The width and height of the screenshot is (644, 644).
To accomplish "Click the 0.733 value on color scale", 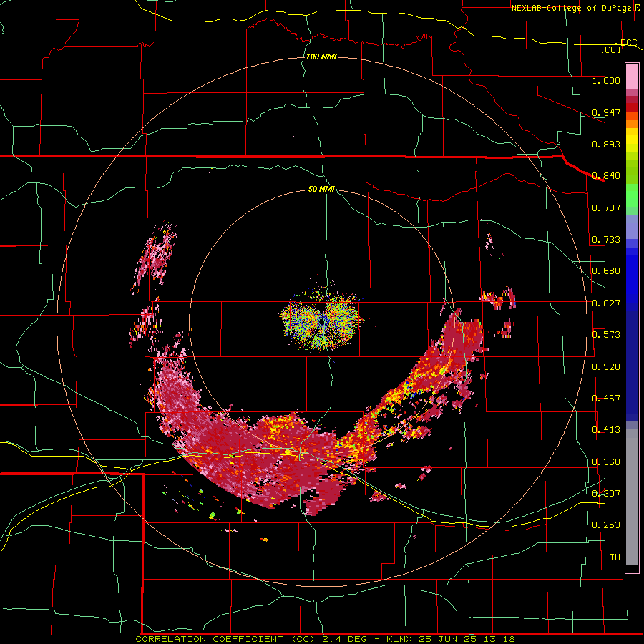I will [x=606, y=240].
